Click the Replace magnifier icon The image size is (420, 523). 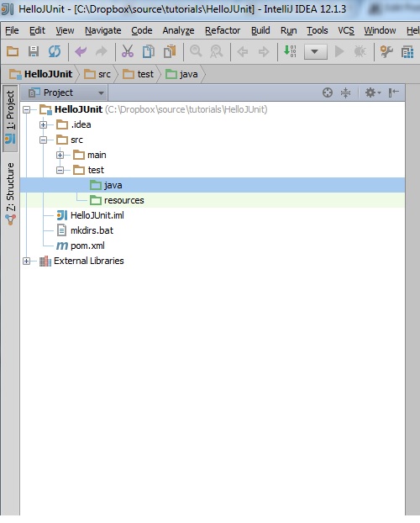[x=217, y=51]
